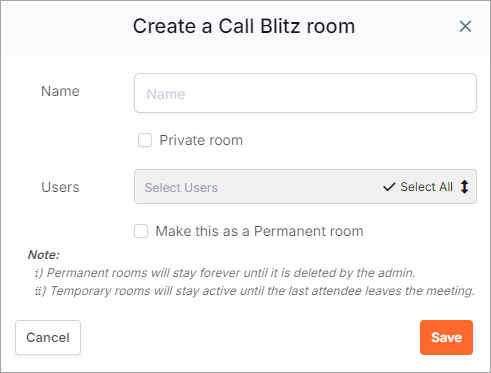Open the Select Users dropdown
The width and height of the screenshot is (491, 373).
pyautogui.click(x=305, y=187)
